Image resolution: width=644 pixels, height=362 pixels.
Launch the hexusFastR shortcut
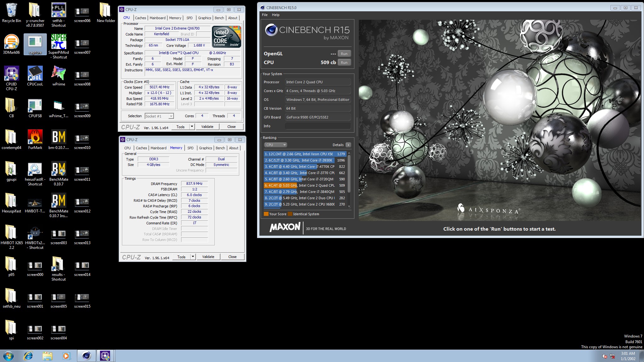pyautogui.click(x=35, y=174)
